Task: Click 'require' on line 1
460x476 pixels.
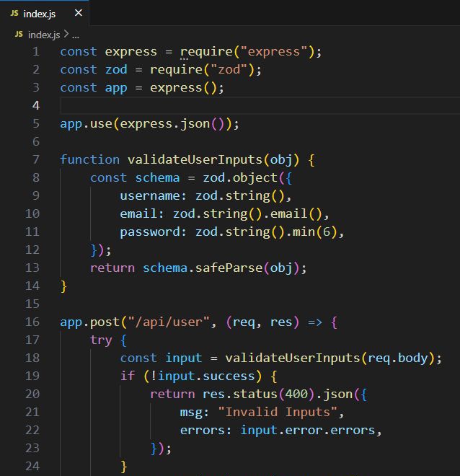Action: [206, 52]
